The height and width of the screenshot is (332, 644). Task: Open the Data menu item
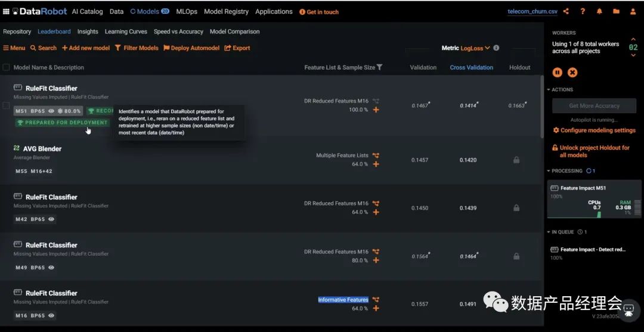pyautogui.click(x=117, y=11)
